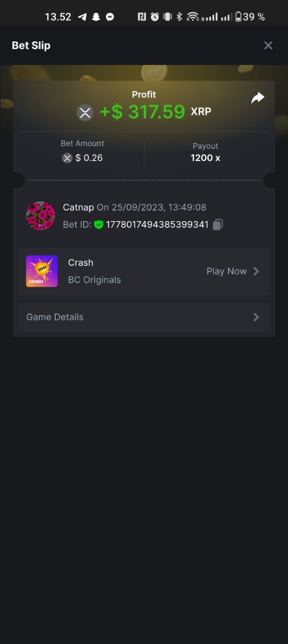288x644 pixels.
Task: Tap the XRP coin icon beside profit
Action: [85, 113]
